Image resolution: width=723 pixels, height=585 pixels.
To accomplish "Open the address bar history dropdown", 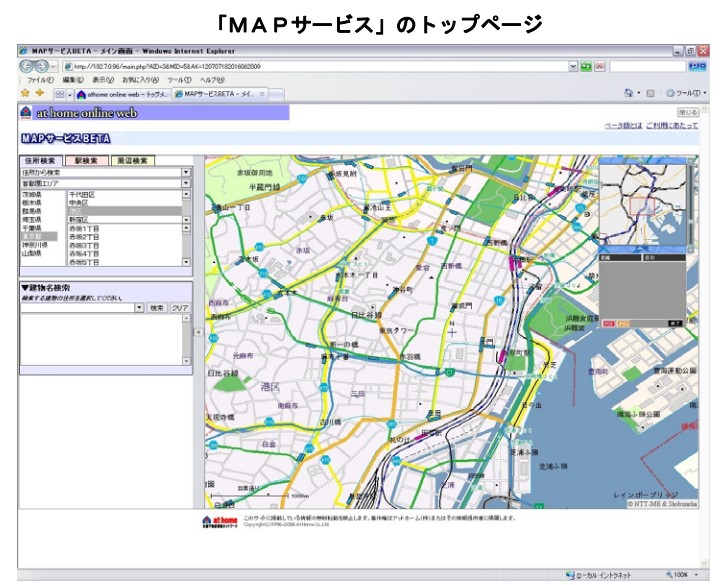I will pos(573,66).
